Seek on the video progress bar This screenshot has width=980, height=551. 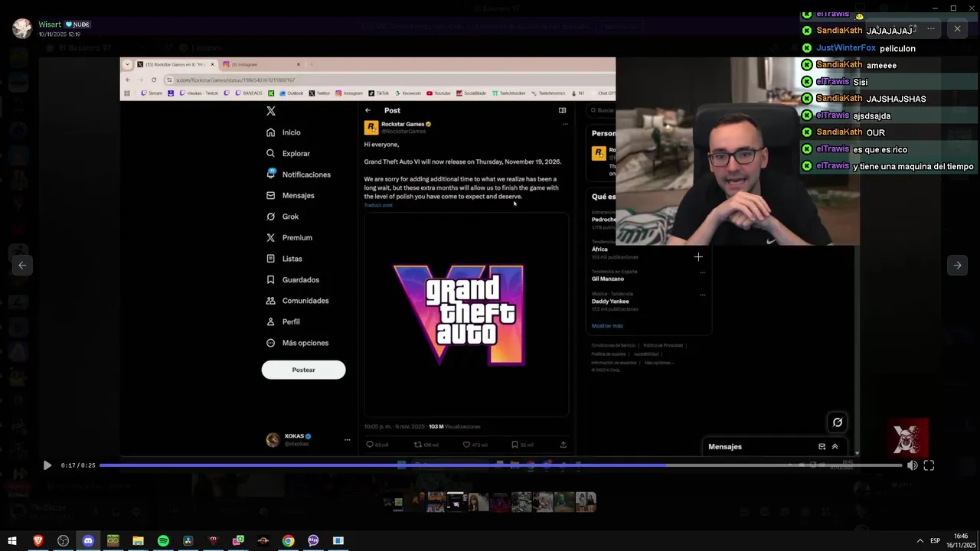point(501,465)
